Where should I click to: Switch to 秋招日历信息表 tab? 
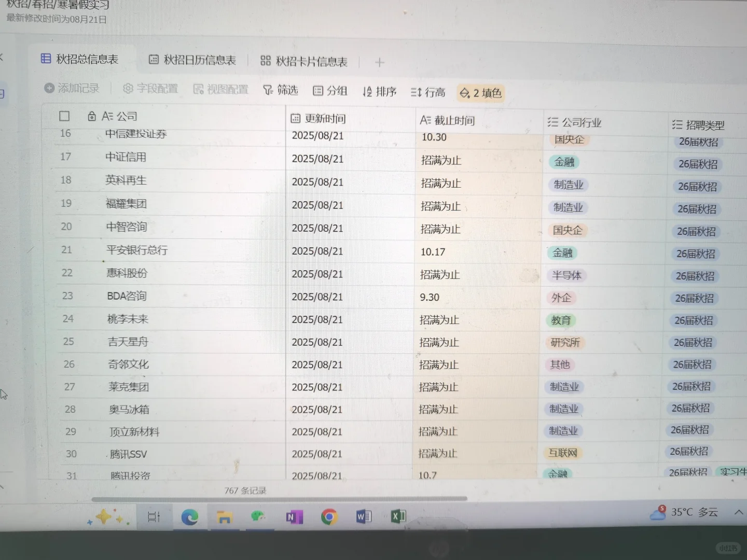click(192, 60)
